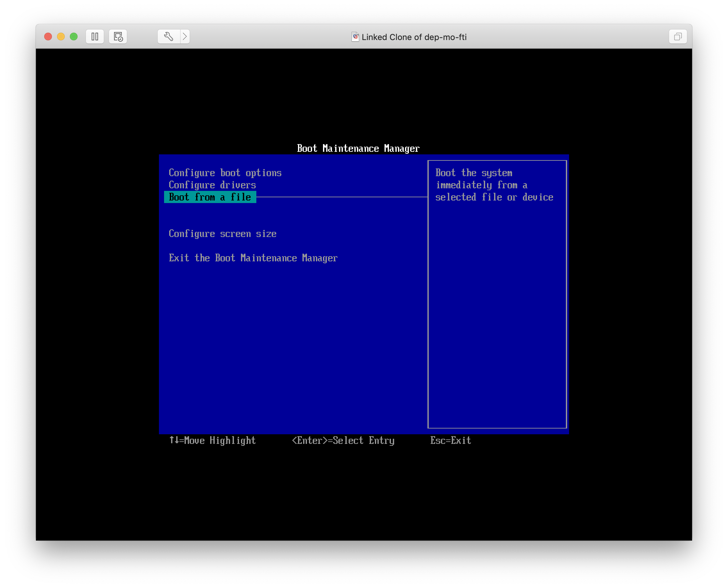Maximize window using the green button

click(74, 37)
